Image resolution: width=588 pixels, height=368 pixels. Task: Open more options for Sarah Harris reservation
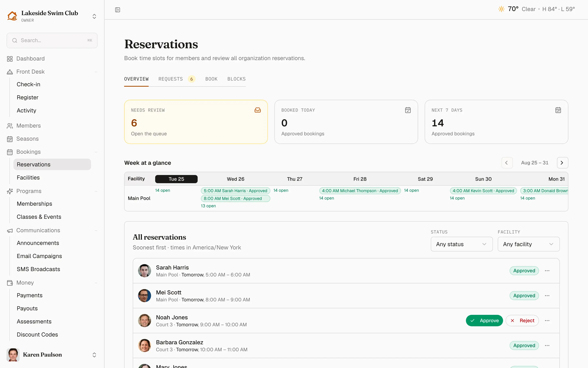[x=547, y=271]
